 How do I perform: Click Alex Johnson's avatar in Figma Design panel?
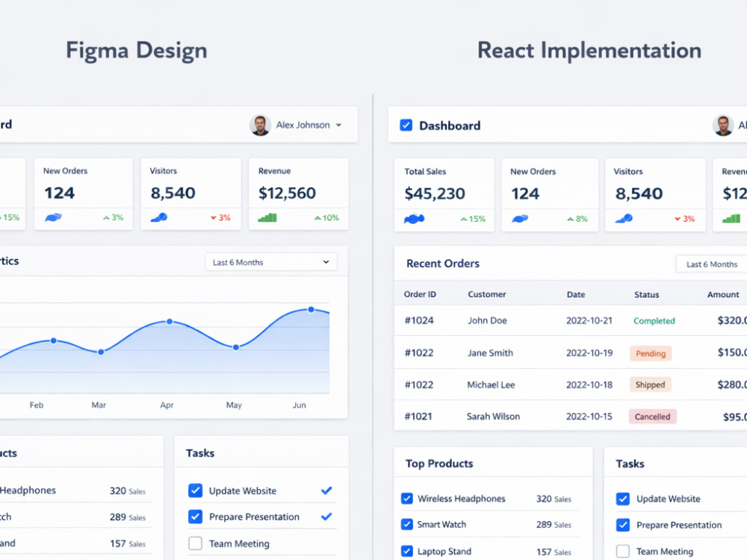(x=260, y=125)
